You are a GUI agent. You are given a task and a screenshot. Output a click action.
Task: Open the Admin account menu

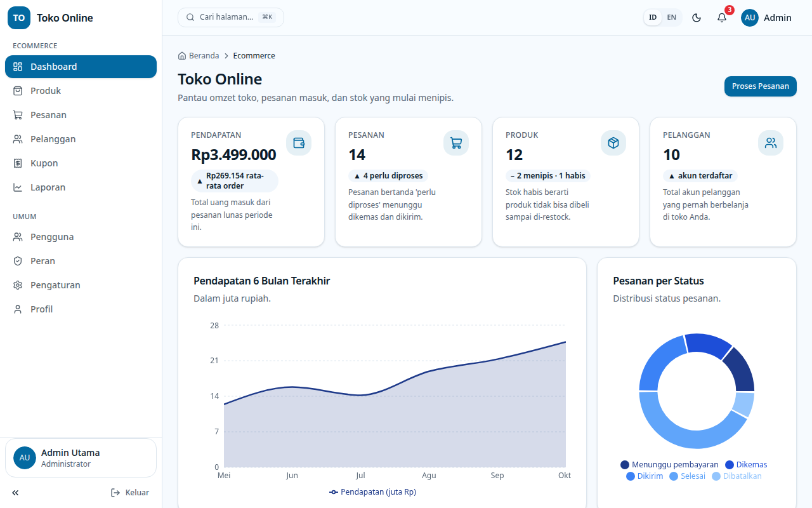point(766,18)
